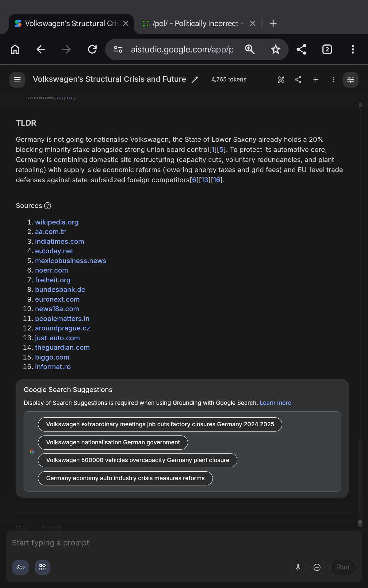Add media with circled plus button
This screenshot has width=368, height=588.
pyautogui.click(x=317, y=567)
